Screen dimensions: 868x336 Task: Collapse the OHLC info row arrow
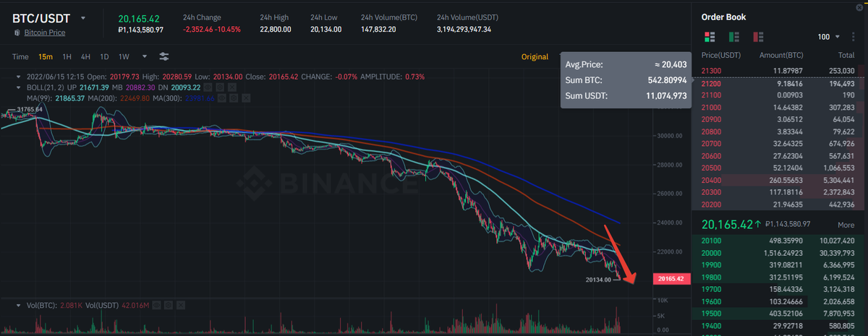(18, 77)
